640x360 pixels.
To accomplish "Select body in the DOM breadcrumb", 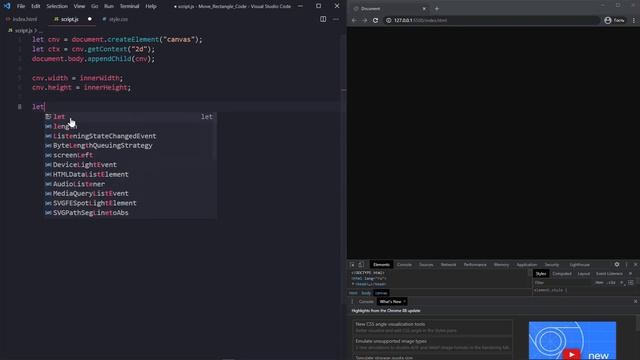I will (366, 293).
